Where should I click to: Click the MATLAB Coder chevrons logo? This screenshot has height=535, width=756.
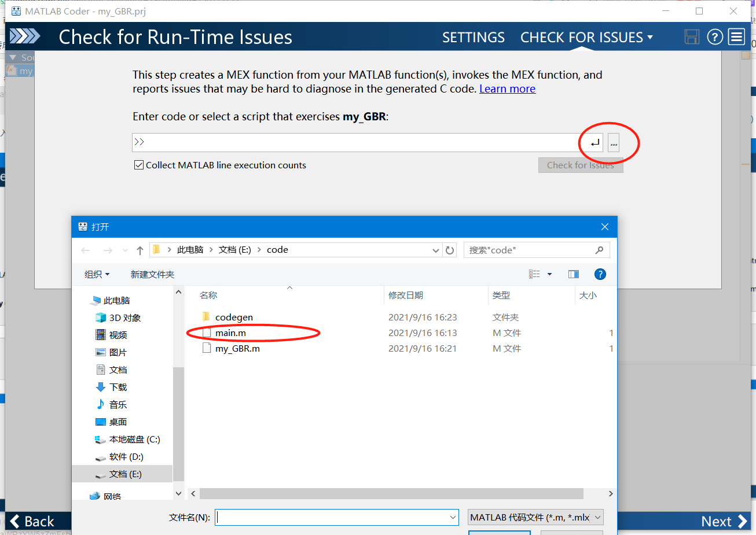pos(25,36)
